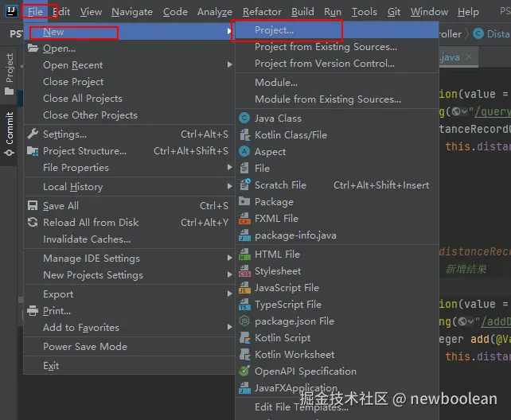511x420 pixels.
Task: Open the Help menu
Action: (x=468, y=12)
